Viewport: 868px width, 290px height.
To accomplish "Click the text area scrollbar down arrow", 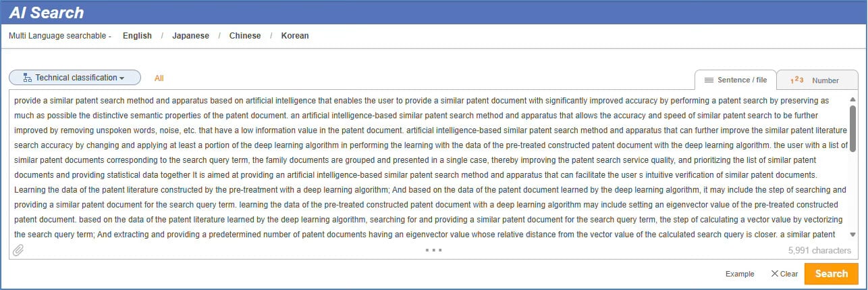I will pos(852,235).
